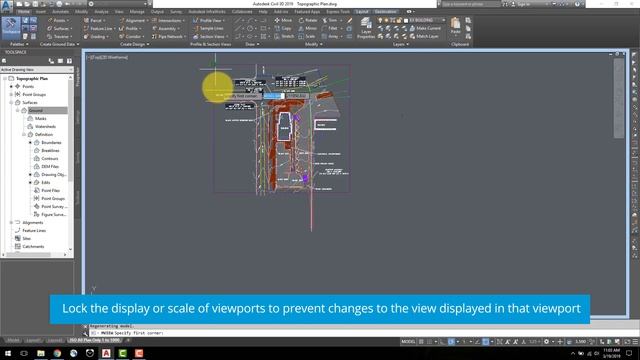
Task: Expand the Alignments tree node
Action: click(x=11, y=222)
